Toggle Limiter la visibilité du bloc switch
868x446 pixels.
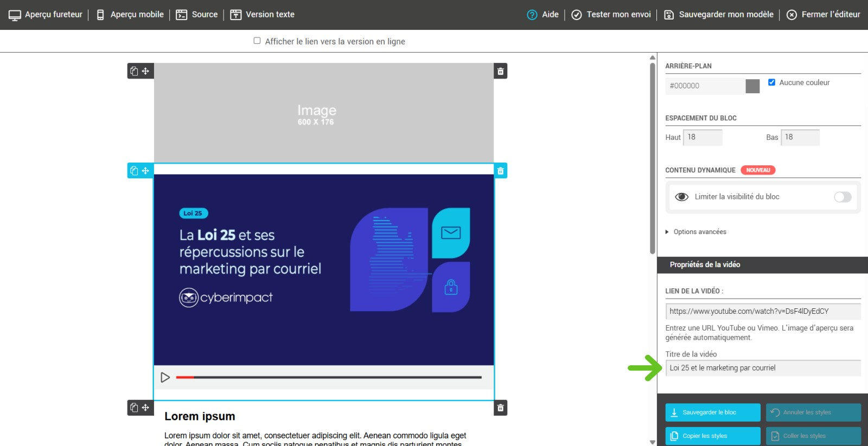pos(842,197)
